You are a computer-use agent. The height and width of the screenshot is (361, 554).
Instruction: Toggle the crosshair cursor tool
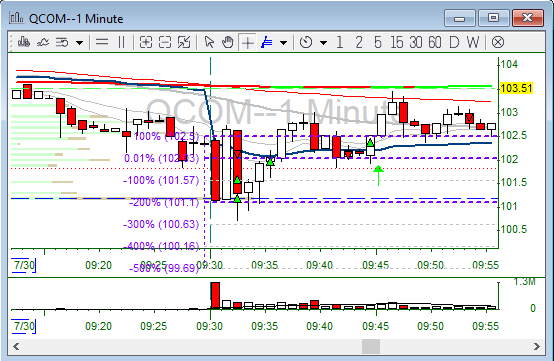click(x=247, y=43)
